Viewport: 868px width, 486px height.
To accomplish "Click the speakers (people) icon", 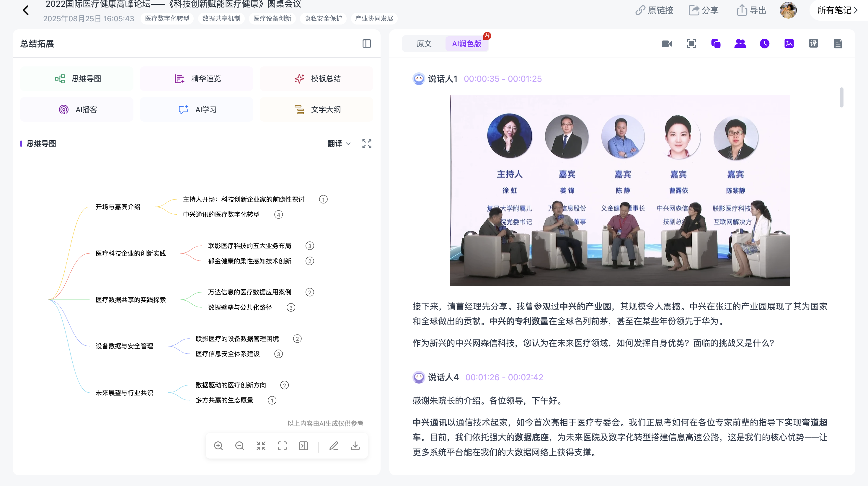I will (740, 44).
